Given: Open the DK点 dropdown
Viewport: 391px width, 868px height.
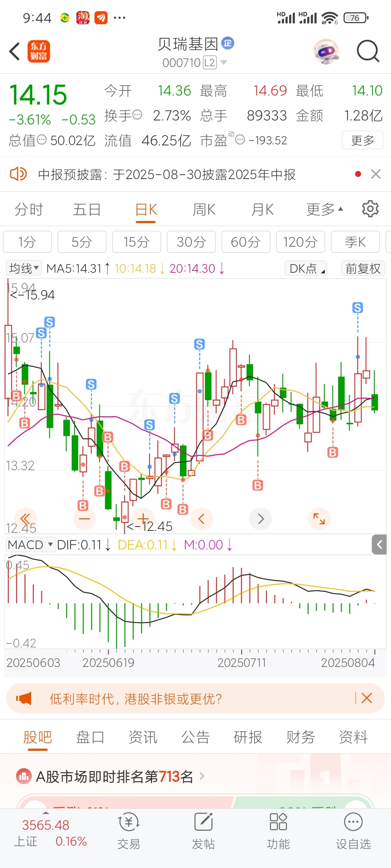Looking at the screenshot, I should (x=306, y=268).
